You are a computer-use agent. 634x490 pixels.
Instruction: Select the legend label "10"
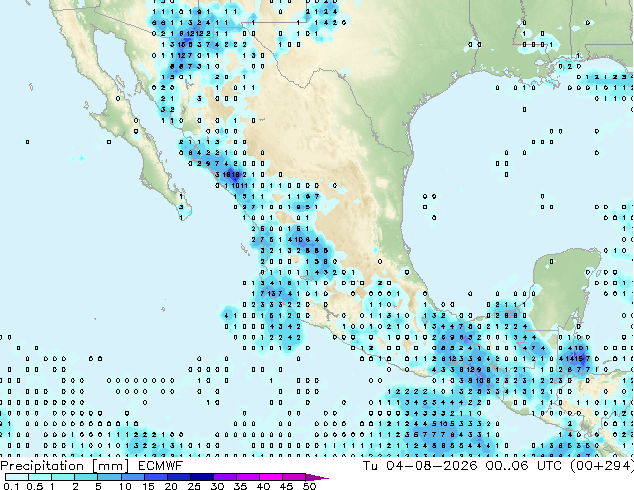point(125,486)
